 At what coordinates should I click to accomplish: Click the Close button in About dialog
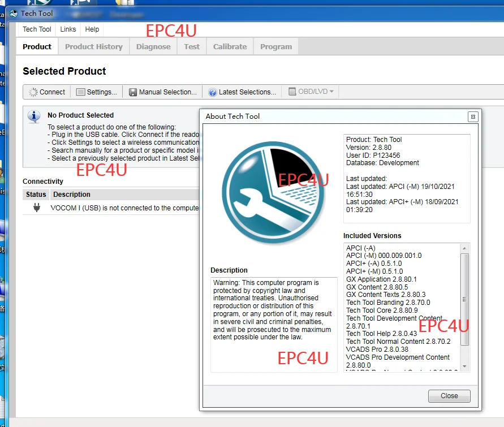point(449,396)
